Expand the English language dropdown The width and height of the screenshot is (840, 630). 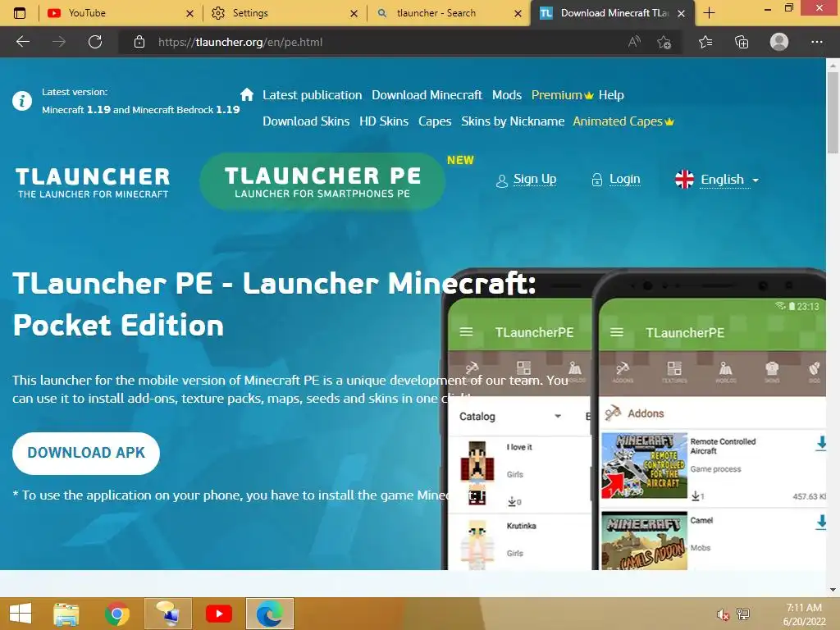[717, 180]
